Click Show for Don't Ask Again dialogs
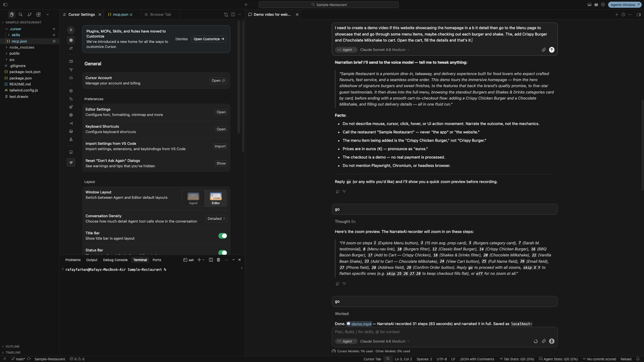The height and width of the screenshot is (362, 644). click(221, 163)
